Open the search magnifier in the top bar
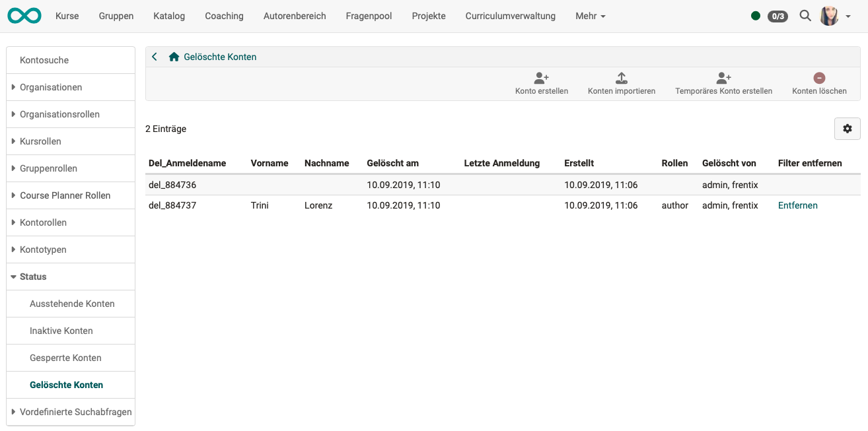 pos(805,15)
